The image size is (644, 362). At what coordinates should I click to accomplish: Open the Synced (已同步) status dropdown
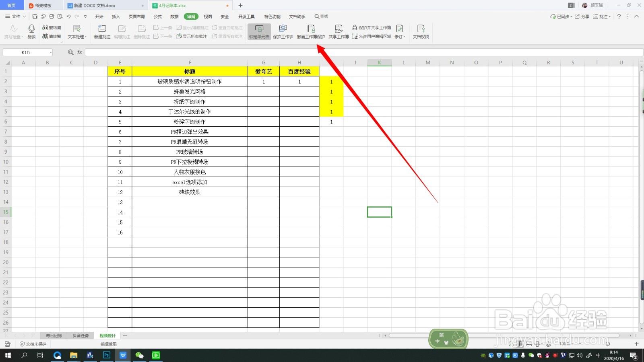click(x=561, y=16)
